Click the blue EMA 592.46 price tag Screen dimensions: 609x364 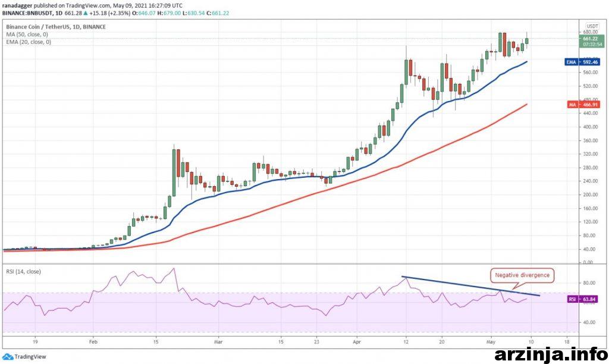click(581, 61)
